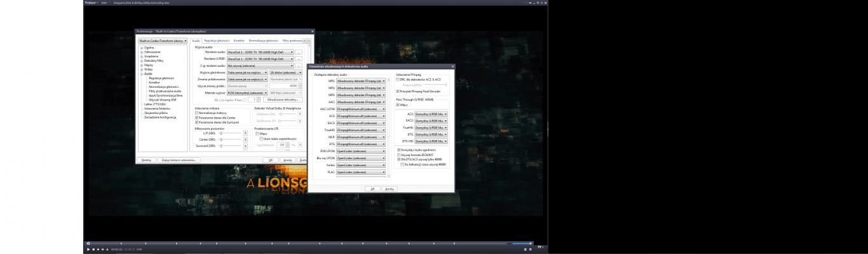This screenshot has height=254, width=868.
Task: Switch to the Audio tab
Action: (196, 40)
